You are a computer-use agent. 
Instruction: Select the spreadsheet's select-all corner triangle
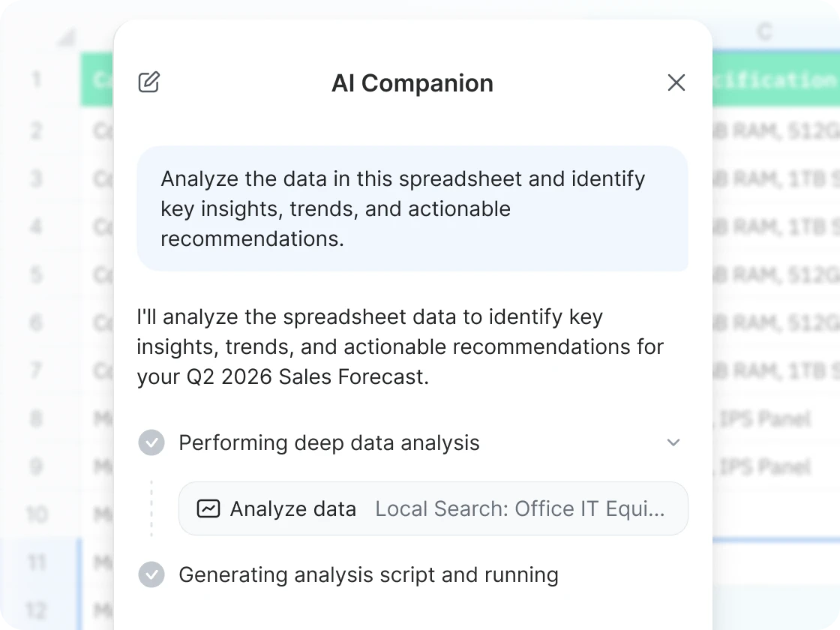point(66,36)
